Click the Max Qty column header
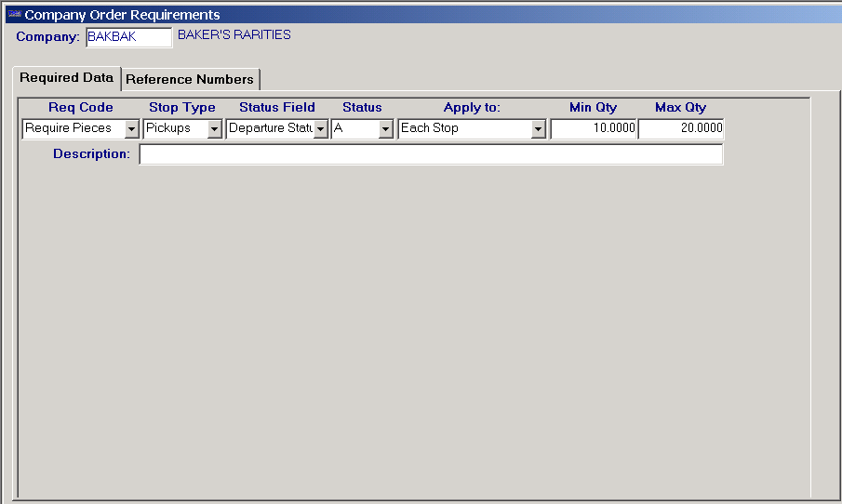The height and width of the screenshot is (504, 842). pos(680,107)
